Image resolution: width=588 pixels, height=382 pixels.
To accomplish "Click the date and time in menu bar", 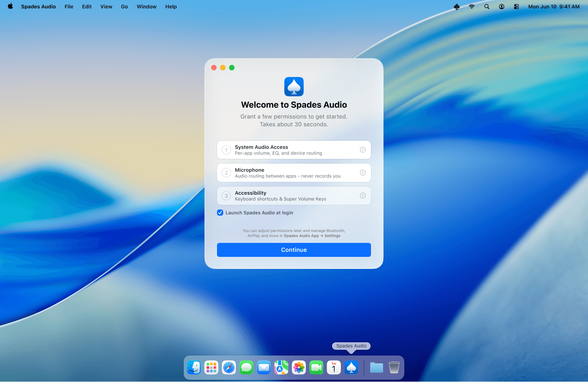I will [x=553, y=7].
